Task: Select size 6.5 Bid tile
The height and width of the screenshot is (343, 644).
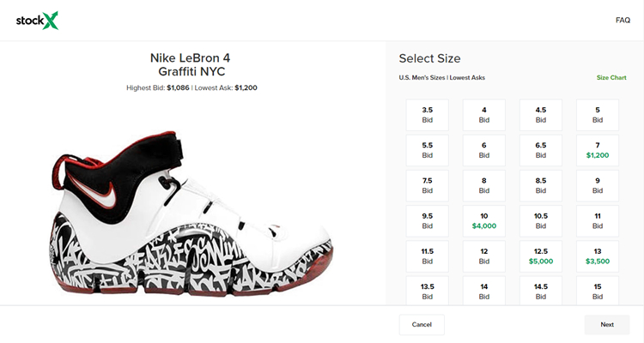Action: coord(541,150)
